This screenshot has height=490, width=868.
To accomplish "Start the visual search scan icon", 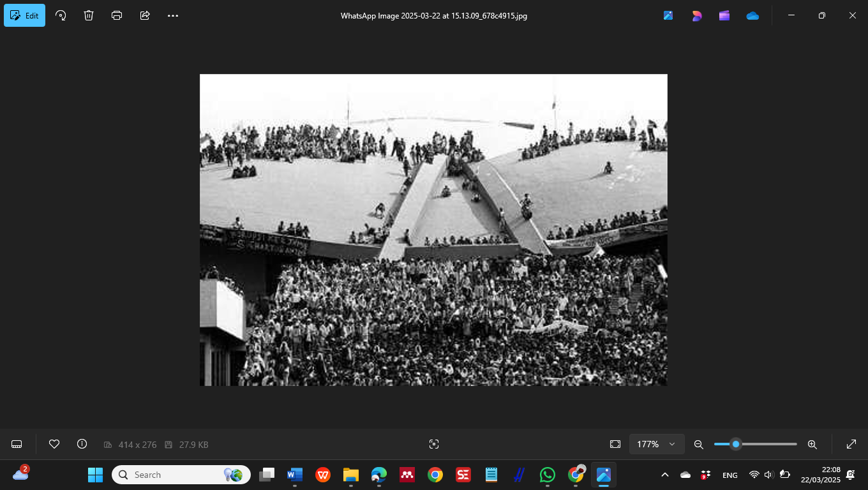I will (x=434, y=444).
